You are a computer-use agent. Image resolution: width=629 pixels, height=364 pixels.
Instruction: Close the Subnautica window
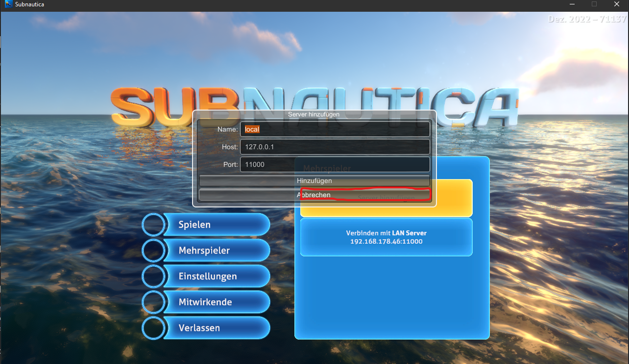pos(617,4)
